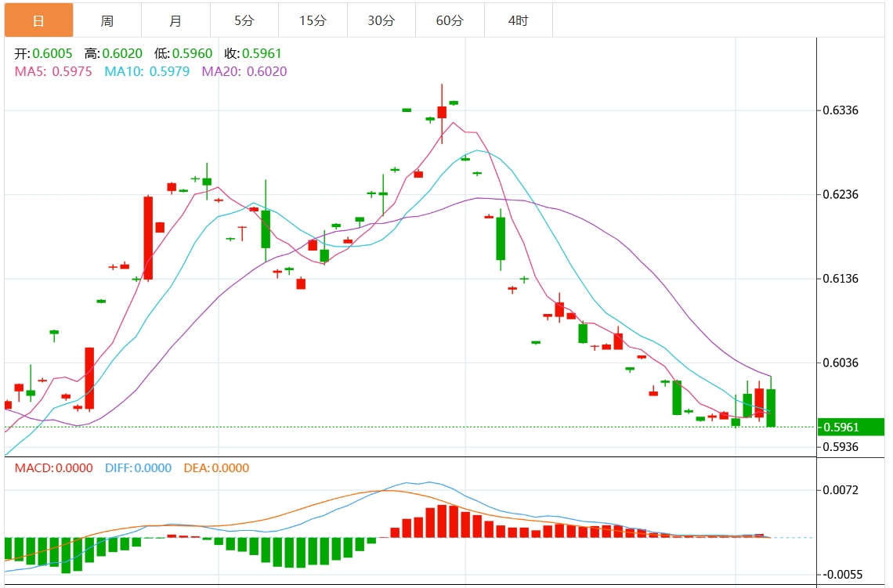Open the 4时 four-hour tab
Image resolution: width=893 pixels, height=588 pixels.
click(518, 20)
